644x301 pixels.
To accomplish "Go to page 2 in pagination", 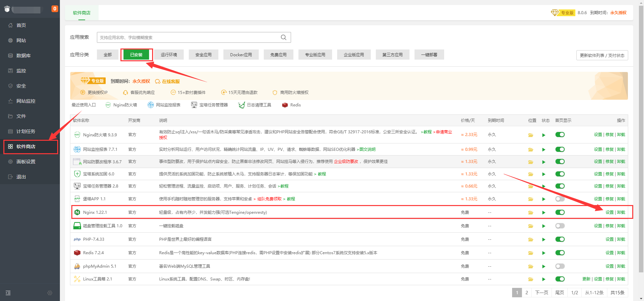I will tap(527, 293).
